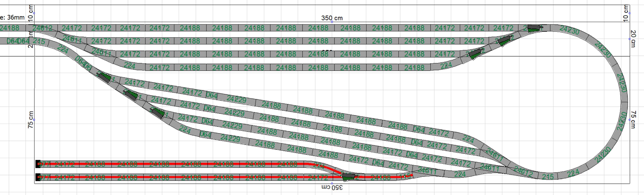
Task: Select 224 curve after the bottom-right 215
Action: tap(572, 173)
